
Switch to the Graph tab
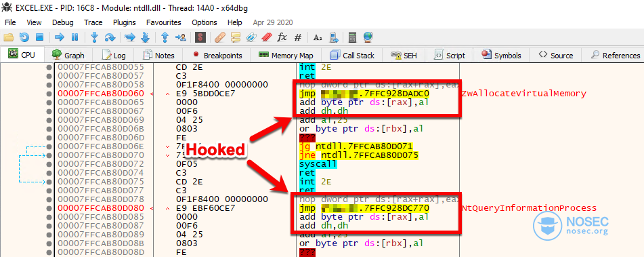click(68, 55)
